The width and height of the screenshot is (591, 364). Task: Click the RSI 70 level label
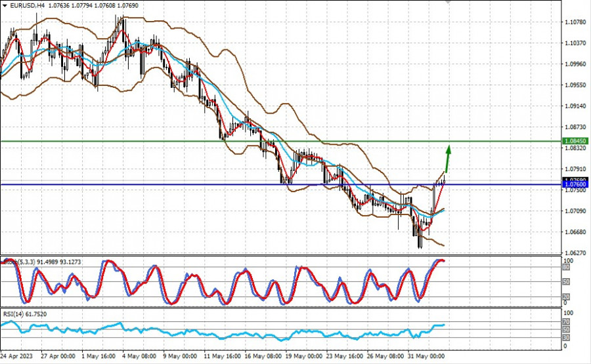[566, 322]
